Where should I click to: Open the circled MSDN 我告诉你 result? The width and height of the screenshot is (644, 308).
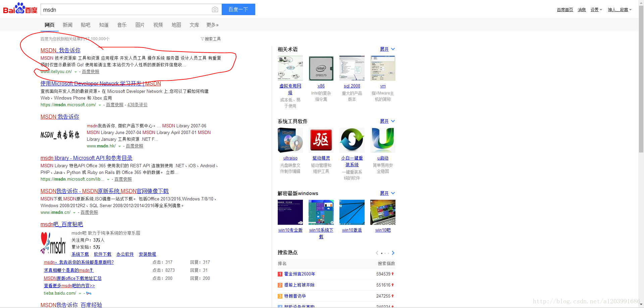coord(60,50)
